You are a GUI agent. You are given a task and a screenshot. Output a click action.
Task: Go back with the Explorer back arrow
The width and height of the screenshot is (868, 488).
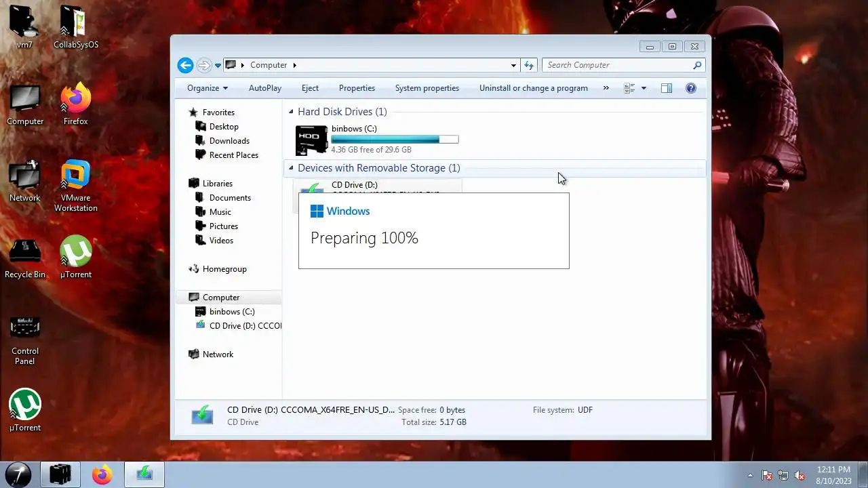click(185, 65)
